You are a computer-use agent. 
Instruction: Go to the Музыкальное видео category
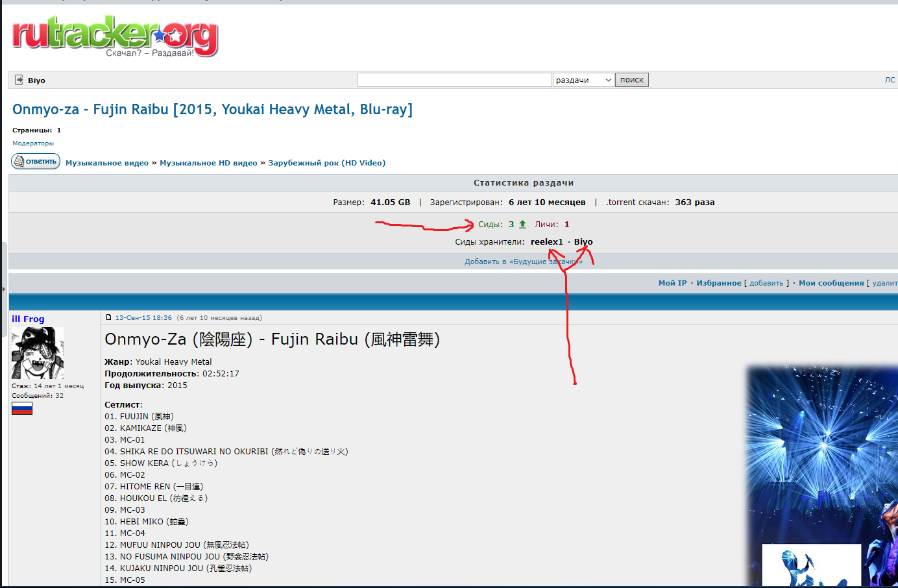click(x=107, y=163)
